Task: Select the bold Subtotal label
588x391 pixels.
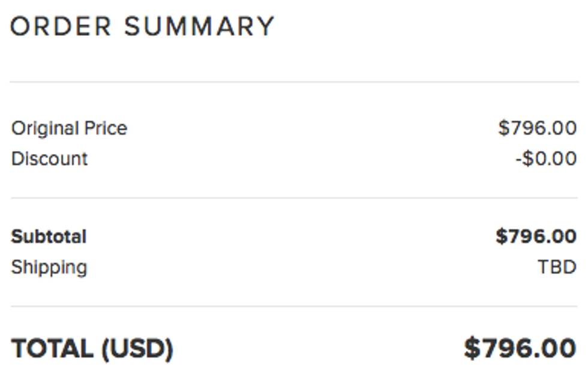Action: coord(49,236)
